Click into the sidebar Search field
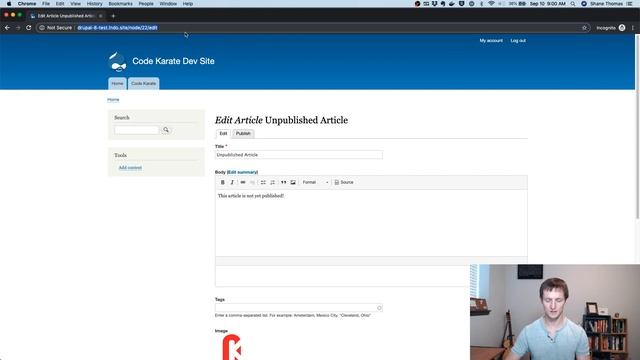Screen dimensions: 640x360 pyautogui.click(x=136, y=130)
